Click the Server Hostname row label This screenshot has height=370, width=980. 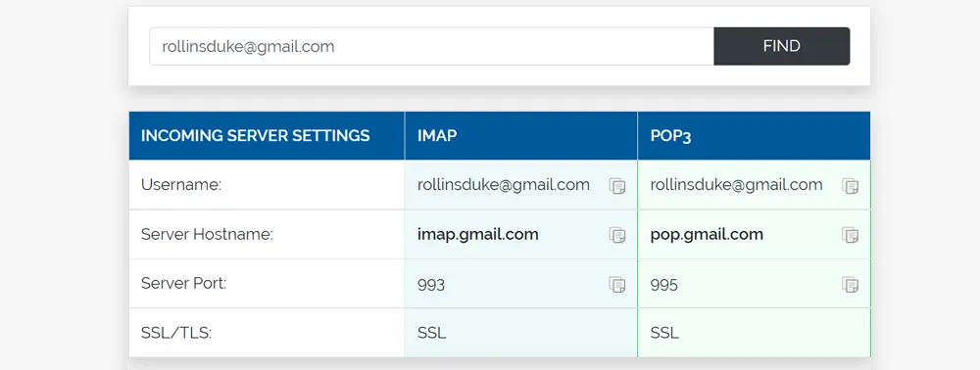[208, 235]
